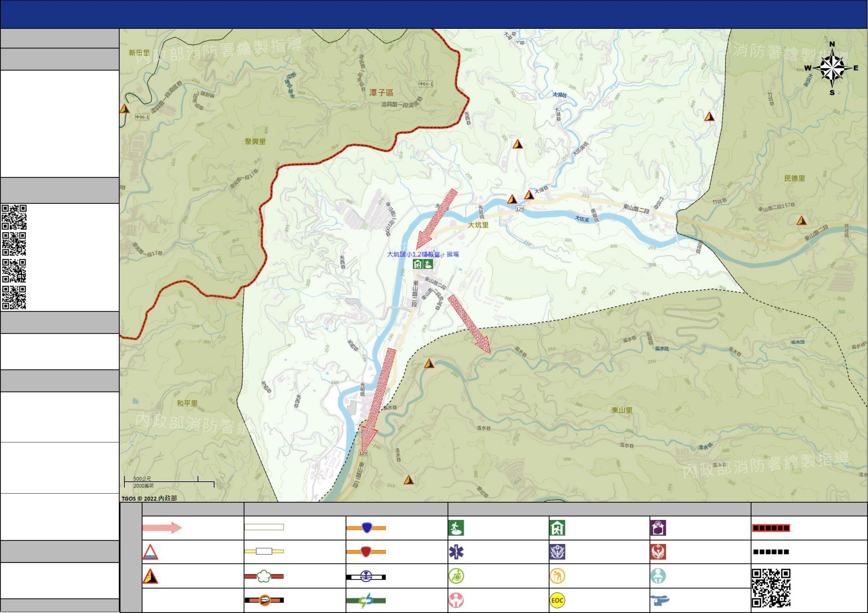868x613 pixels.
Task: Click the teal infant care legend icon
Action: (x=658, y=576)
